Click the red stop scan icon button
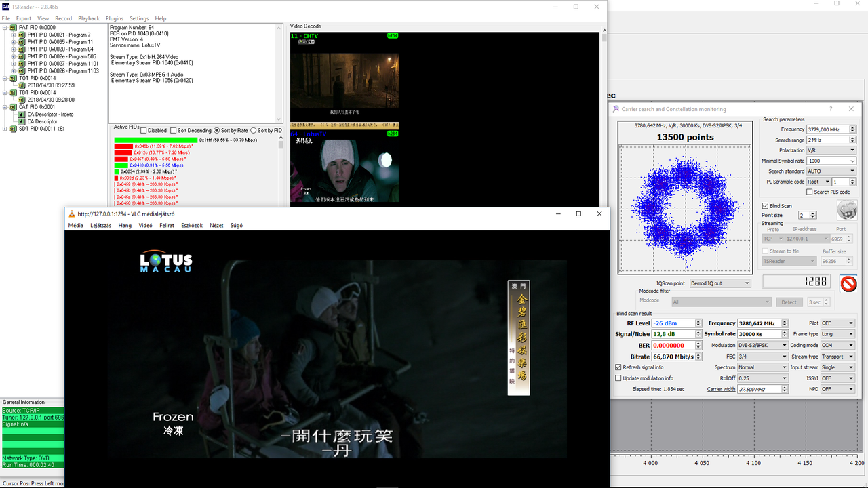Screen dimensions: 868x488 click(848, 283)
